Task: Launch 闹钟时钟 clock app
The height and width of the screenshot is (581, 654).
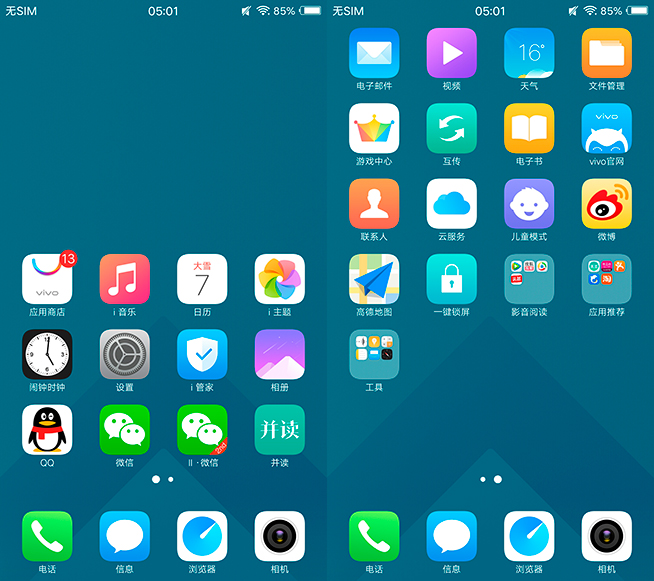Action: click(x=47, y=355)
